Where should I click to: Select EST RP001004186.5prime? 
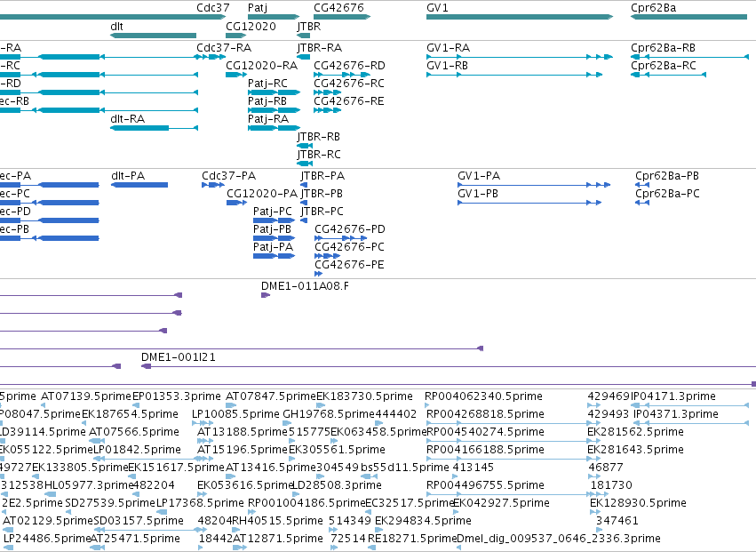click(x=306, y=503)
